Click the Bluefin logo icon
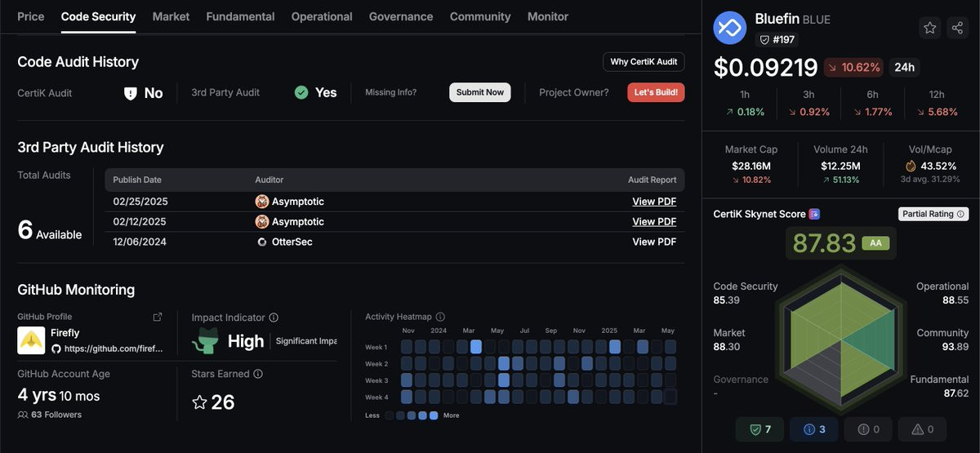Image resolution: width=980 pixels, height=453 pixels. point(729,28)
